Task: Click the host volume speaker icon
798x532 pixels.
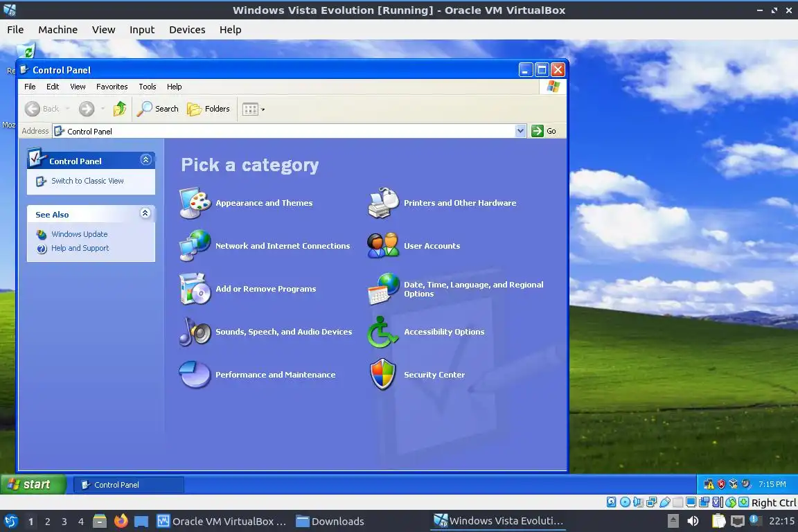Action: click(693, 522)
